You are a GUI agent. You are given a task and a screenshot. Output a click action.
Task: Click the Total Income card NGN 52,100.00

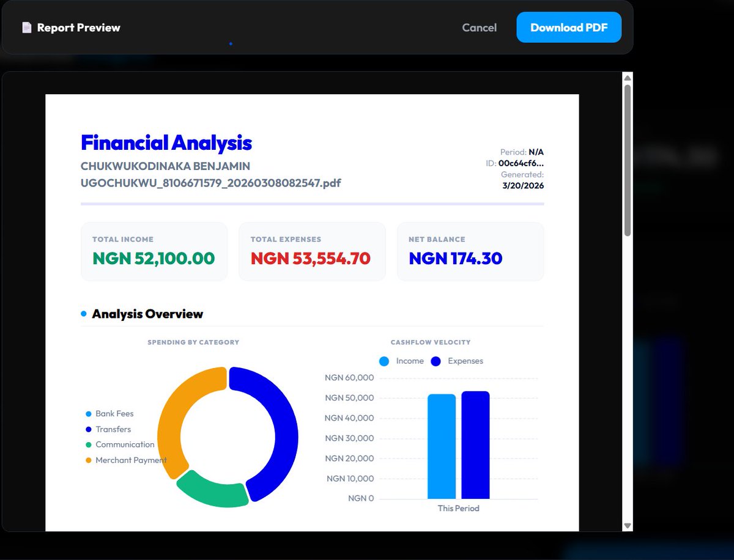[x=154, y=252]
